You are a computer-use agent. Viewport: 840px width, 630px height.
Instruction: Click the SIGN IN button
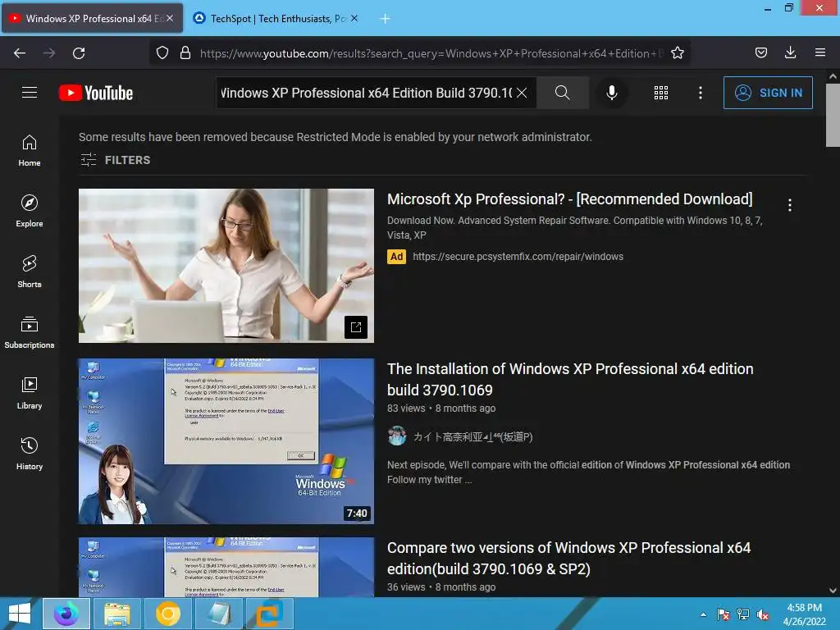(768, 93)
